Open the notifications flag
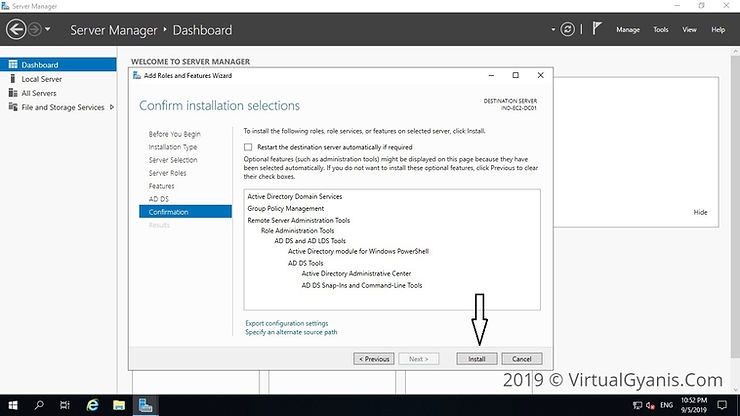Viewport: 740px width, 416px height. 599,30
